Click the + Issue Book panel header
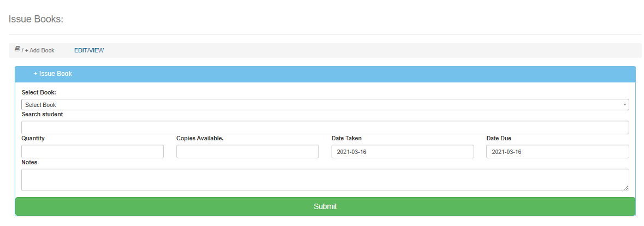Image resolution: width=644 pixels, height=226 pixels. (52, 74)
